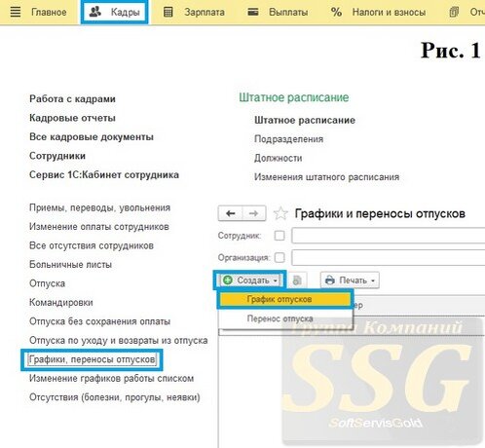Open the hamburger main menu icon
The image size is (485, 448).
tap(16, 12)
